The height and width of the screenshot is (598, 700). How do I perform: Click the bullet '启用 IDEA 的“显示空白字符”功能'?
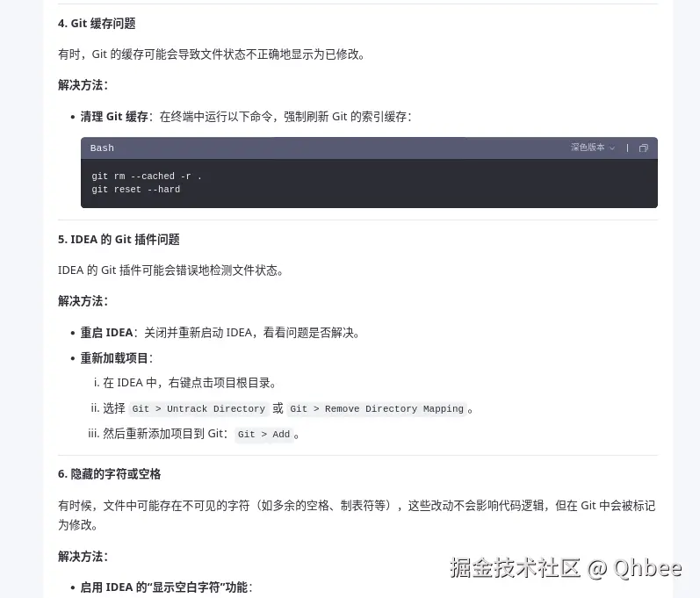point(167,587)
